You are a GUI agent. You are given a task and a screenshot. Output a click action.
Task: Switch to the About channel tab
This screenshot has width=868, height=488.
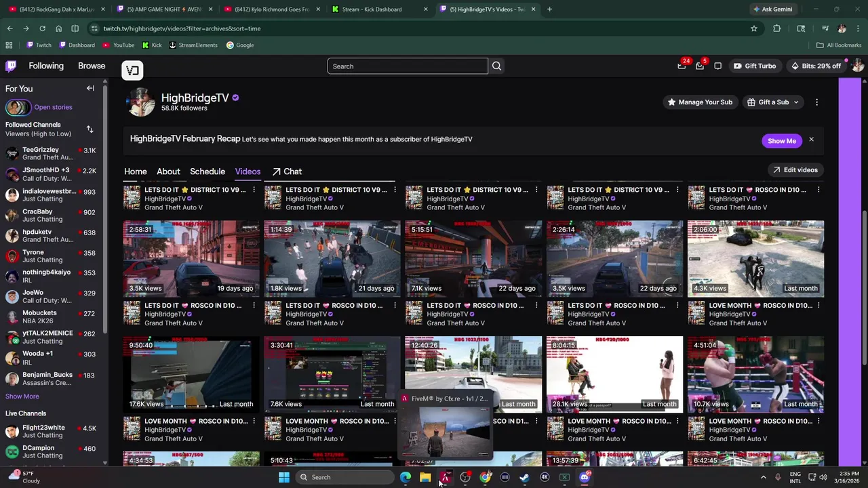pos(168,171)
